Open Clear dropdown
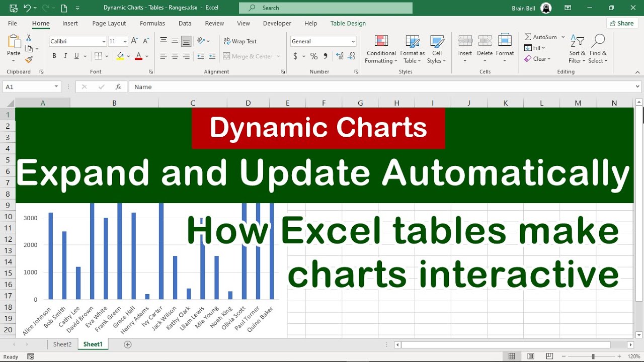The image size is (644, 362). click(538, 59)
